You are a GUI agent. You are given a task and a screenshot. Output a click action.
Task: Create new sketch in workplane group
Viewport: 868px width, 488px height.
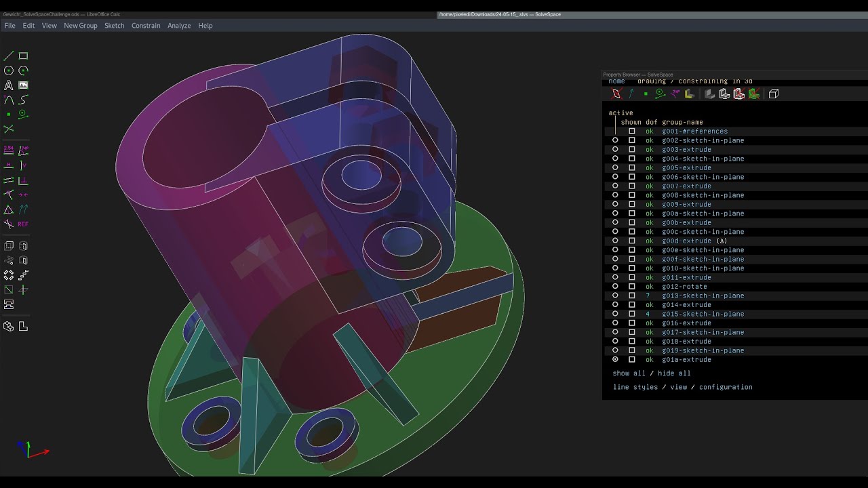[x=9, y=289]
